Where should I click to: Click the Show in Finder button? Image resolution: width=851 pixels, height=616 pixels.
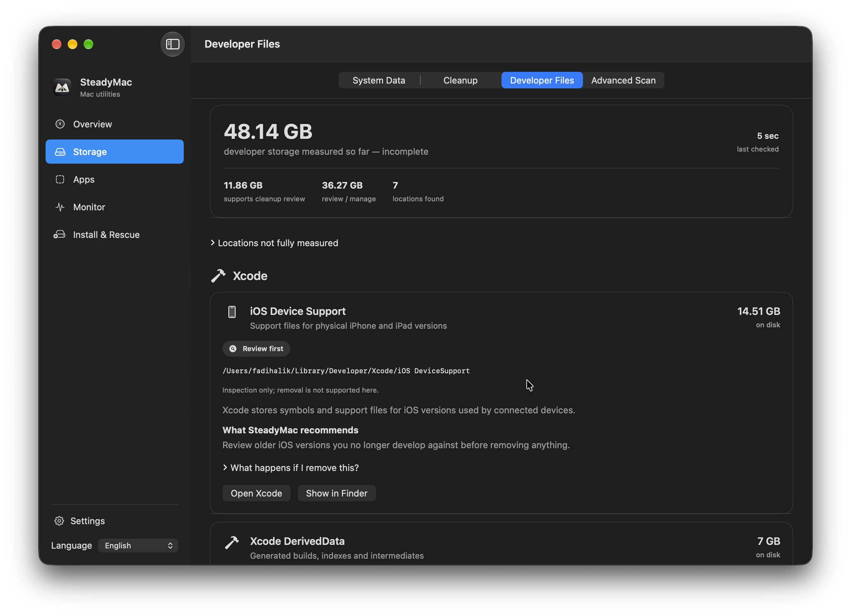pos(337,493)
